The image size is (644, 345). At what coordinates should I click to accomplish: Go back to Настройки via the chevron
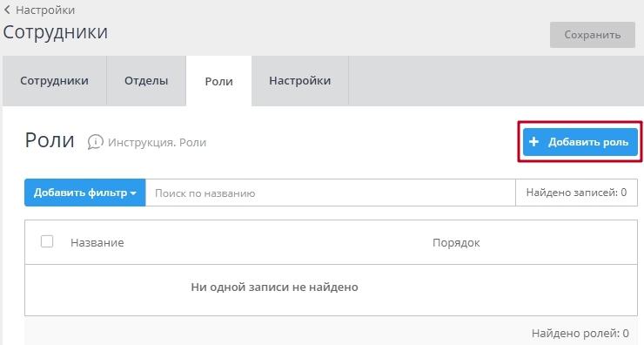tap(7, 10)
